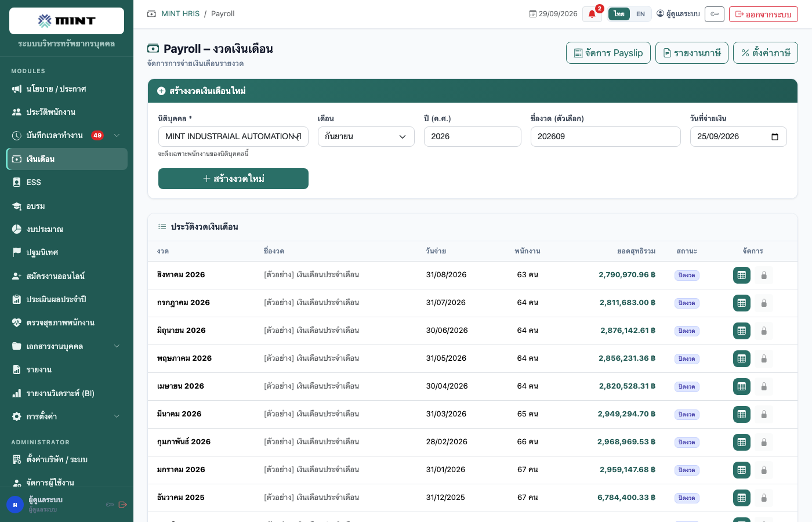The height and width of the screenshot is (522, 812).
Task: Click the key icon in top bar
Action: click(x=715, y=14)
